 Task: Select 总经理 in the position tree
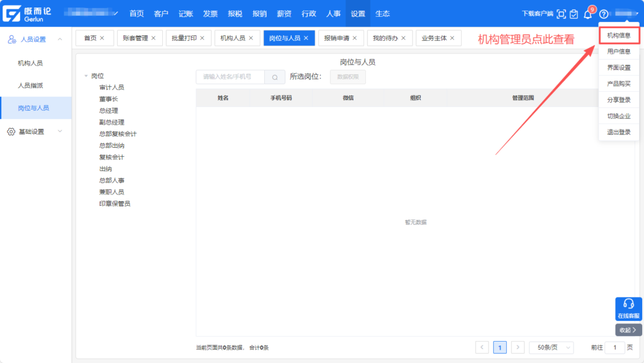coord(108,111)
